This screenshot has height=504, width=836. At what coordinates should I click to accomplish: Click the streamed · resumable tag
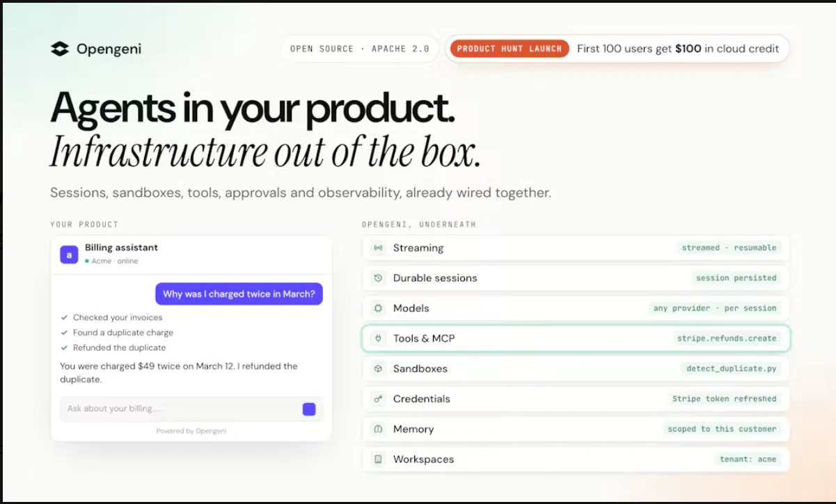tap(729, 248)
